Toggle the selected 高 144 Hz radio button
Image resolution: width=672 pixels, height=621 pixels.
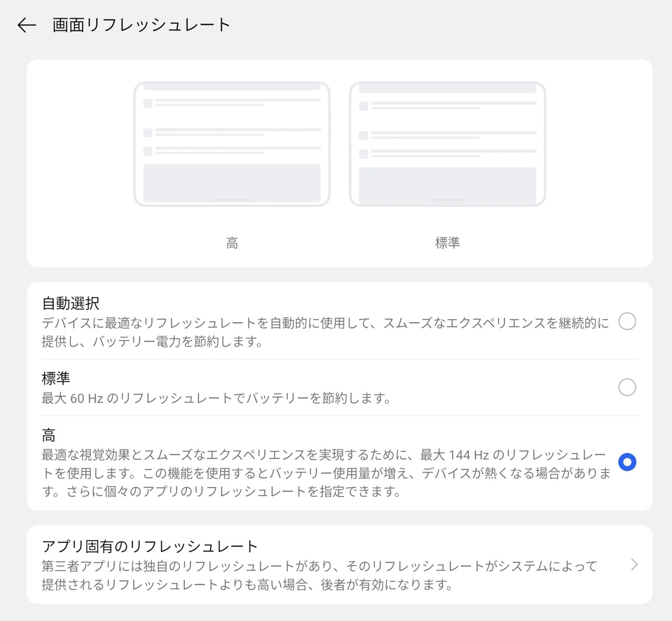pos(627,462)
